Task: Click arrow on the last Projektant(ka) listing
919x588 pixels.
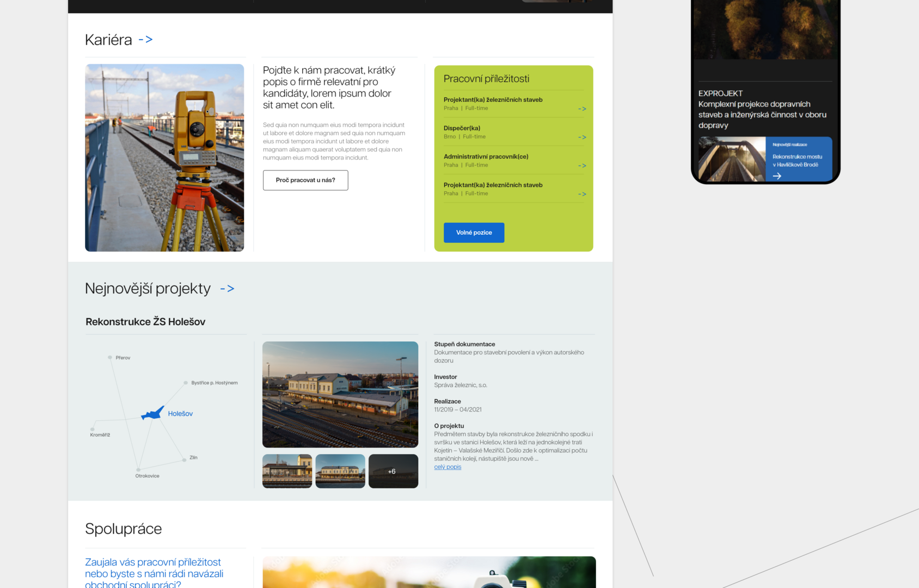Action: (581, 194)
